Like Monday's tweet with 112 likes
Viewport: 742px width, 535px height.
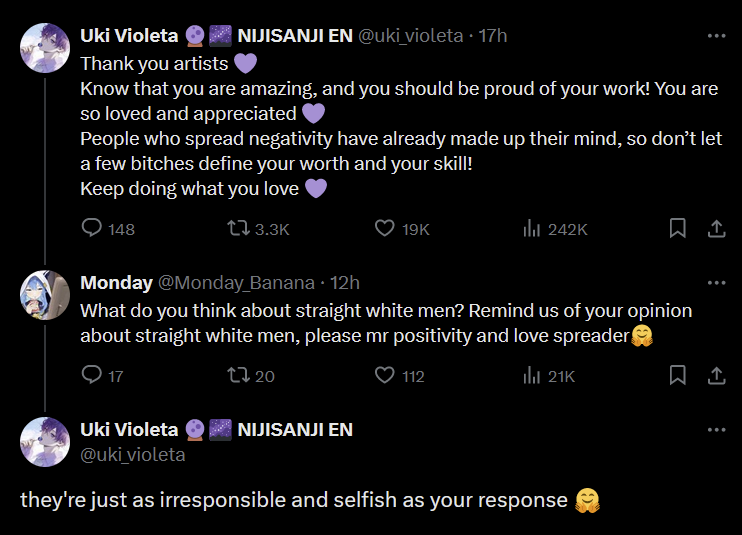coord(385,376)
